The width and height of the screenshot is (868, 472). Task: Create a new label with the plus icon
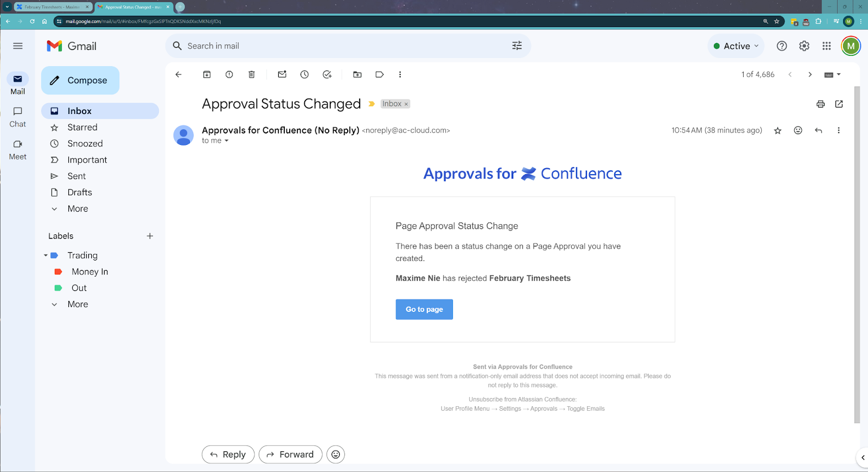[x=150, y=236]
